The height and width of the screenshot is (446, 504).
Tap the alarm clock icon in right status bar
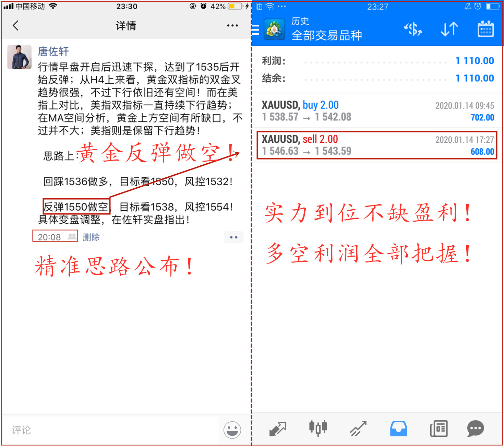tap(477, 6)
